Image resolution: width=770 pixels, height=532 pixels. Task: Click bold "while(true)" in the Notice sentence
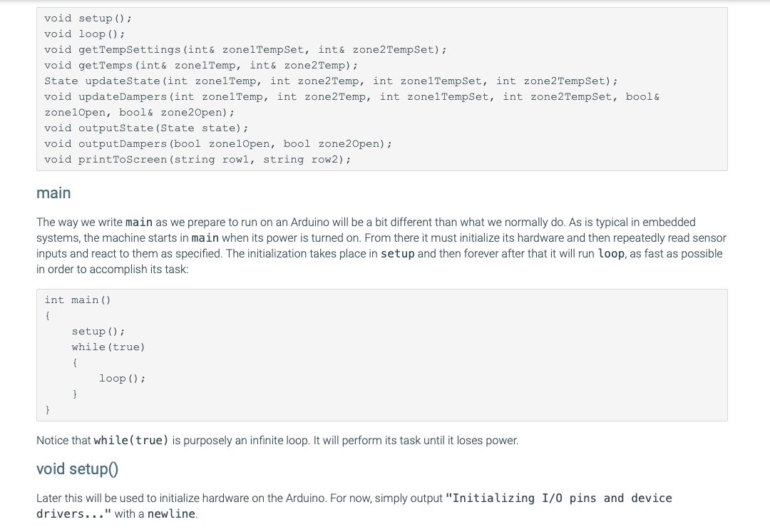131,441
